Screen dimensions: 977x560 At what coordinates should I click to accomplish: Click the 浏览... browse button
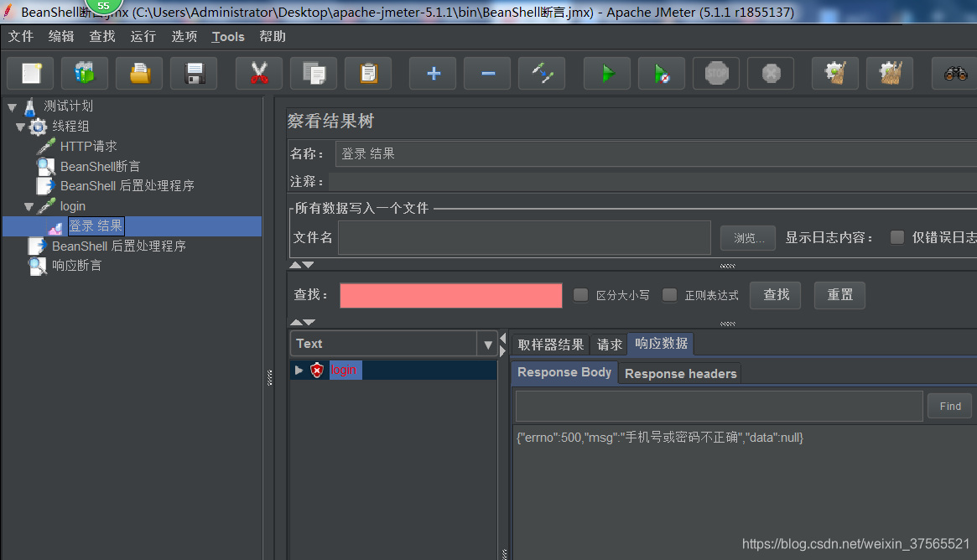tap(748, 238)
